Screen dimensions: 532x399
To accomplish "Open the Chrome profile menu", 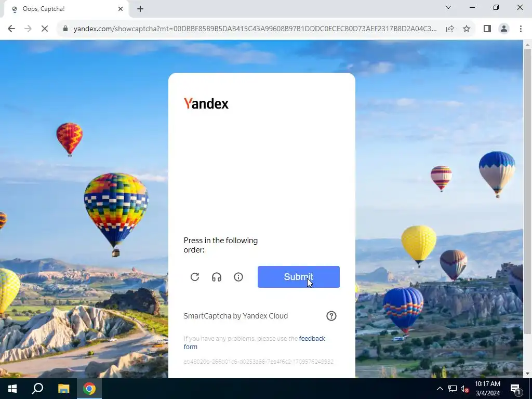I will point(504,29).
